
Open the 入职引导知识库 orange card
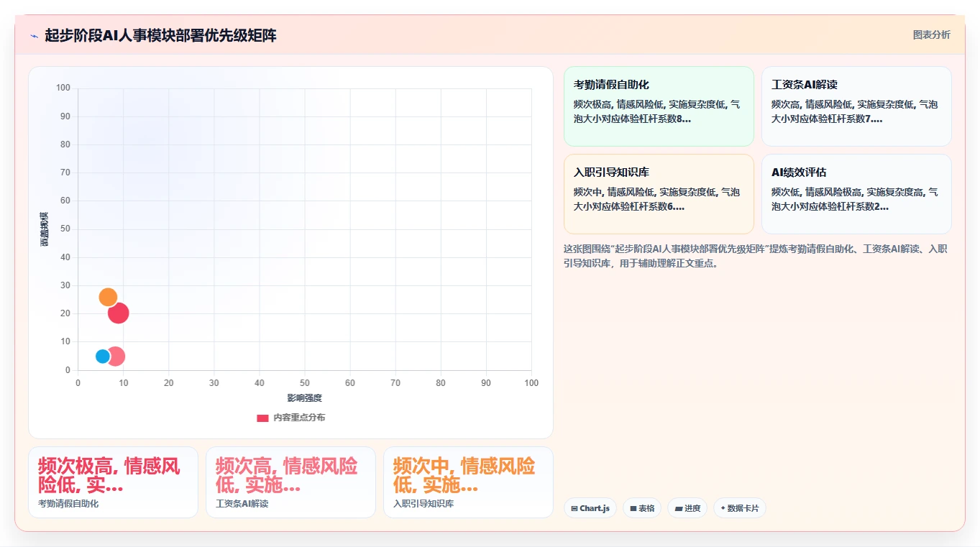pyautogui.click(x=659, y=194)
